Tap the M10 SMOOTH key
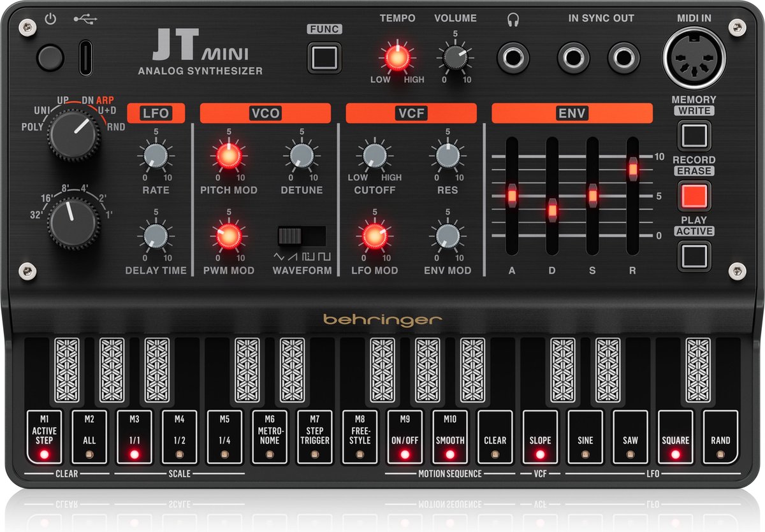 coord(450,437)
